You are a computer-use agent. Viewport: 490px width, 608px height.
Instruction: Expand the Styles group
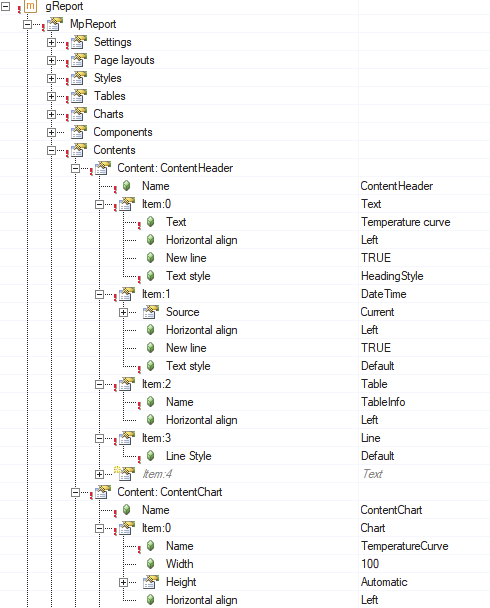tap(51, 78)
